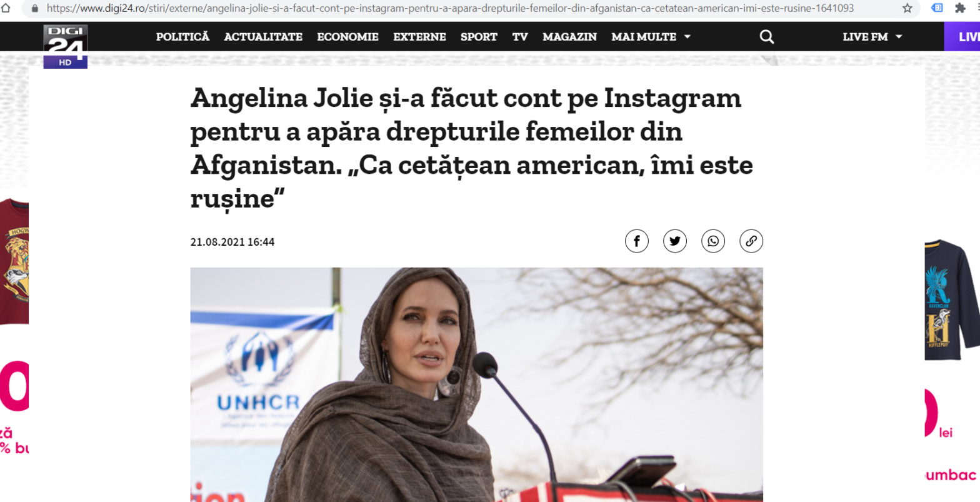
Task: Click the browser home icon
Action: 6,9
